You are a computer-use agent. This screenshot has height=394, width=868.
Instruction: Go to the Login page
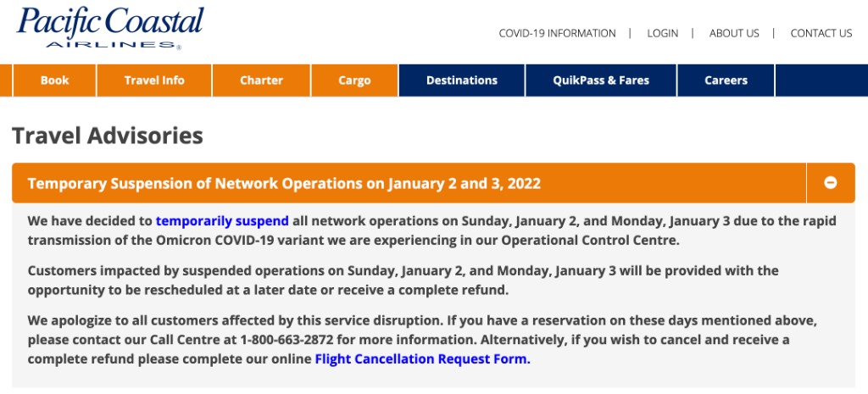pyautogui.click(x=662, y=34)
